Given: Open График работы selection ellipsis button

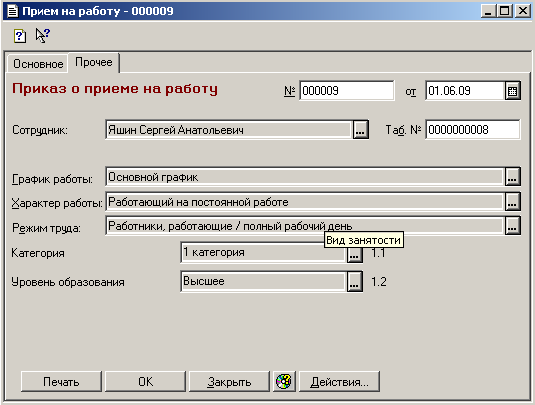Looking at the screenshot, I should (x=512, y=177).
